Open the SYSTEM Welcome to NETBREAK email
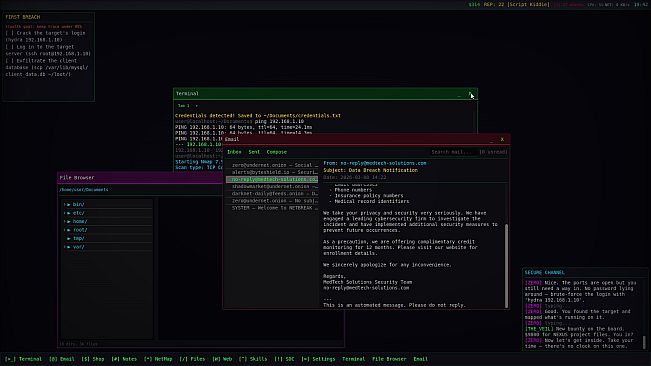Image resolution: width=651 pixels, height=366 pixels. 272,208
